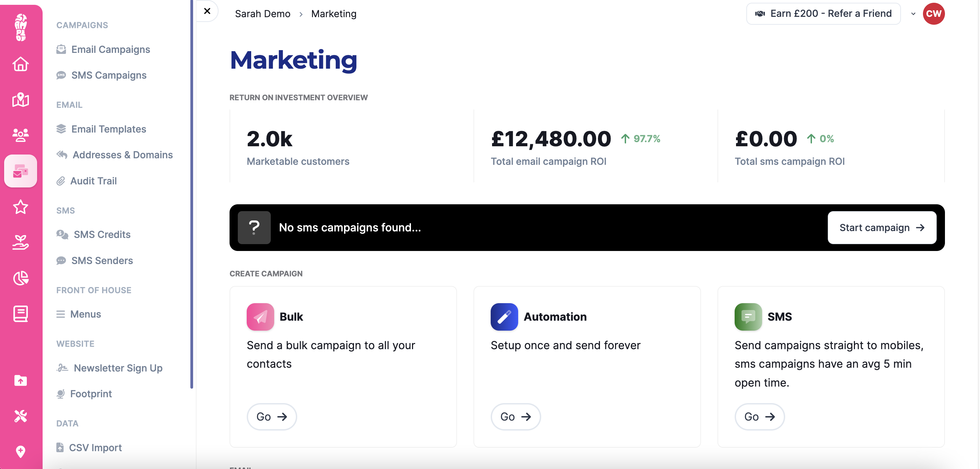Screen dimensions: 980x469
Task: Select Addresses & Domains menu entry
Action: [122, 155]
